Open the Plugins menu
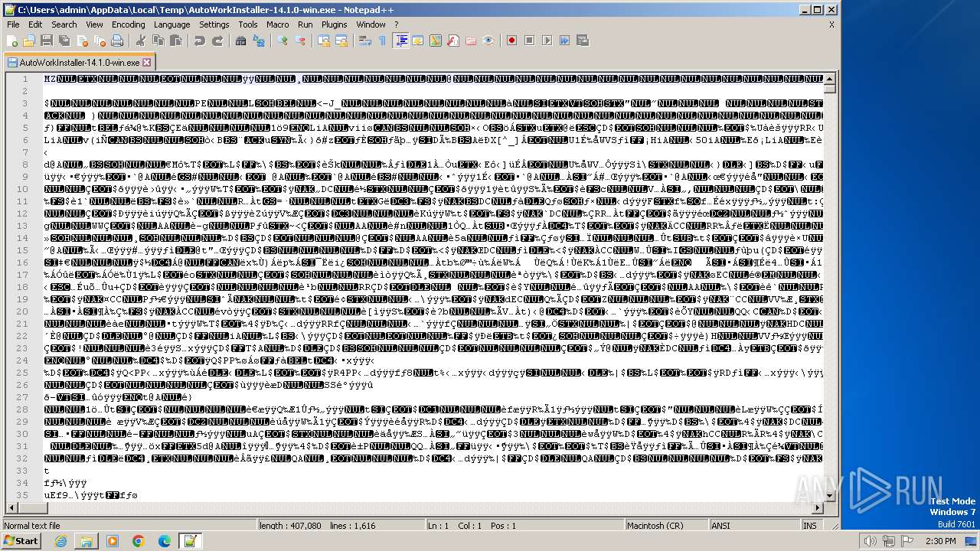980x551 pixels. (335, 24)
